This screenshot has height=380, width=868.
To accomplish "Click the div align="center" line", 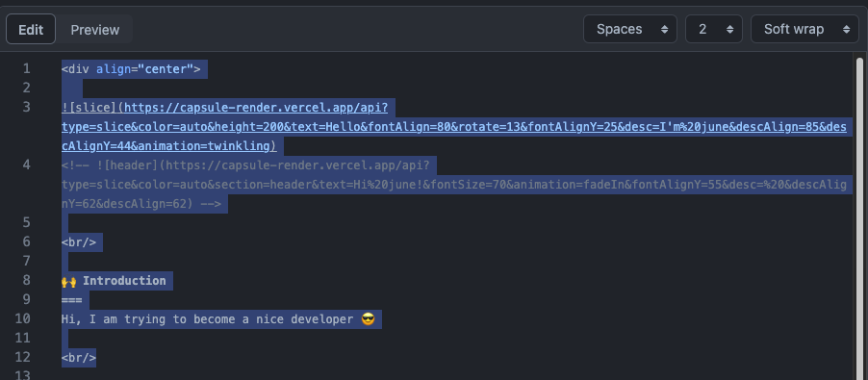I will (x=131, y=69).
